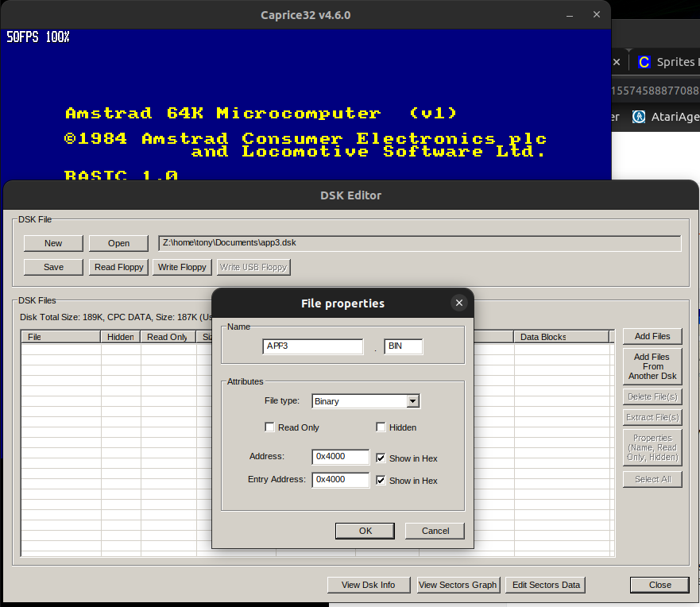
Task: Click the file name field containing APP3
Action: (313, 346)
